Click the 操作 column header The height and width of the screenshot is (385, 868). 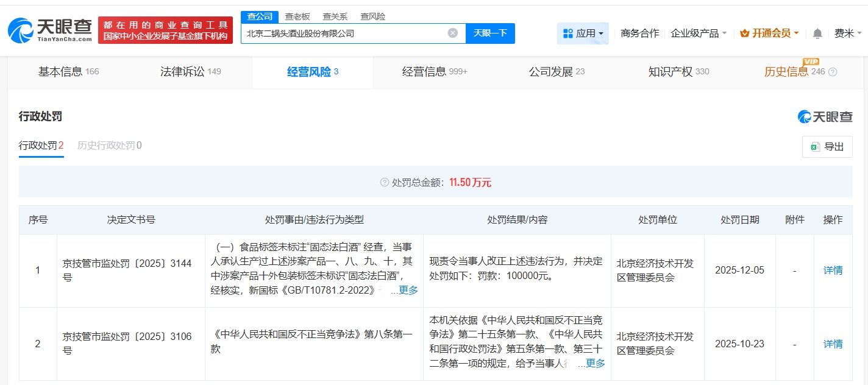[833, 220]
